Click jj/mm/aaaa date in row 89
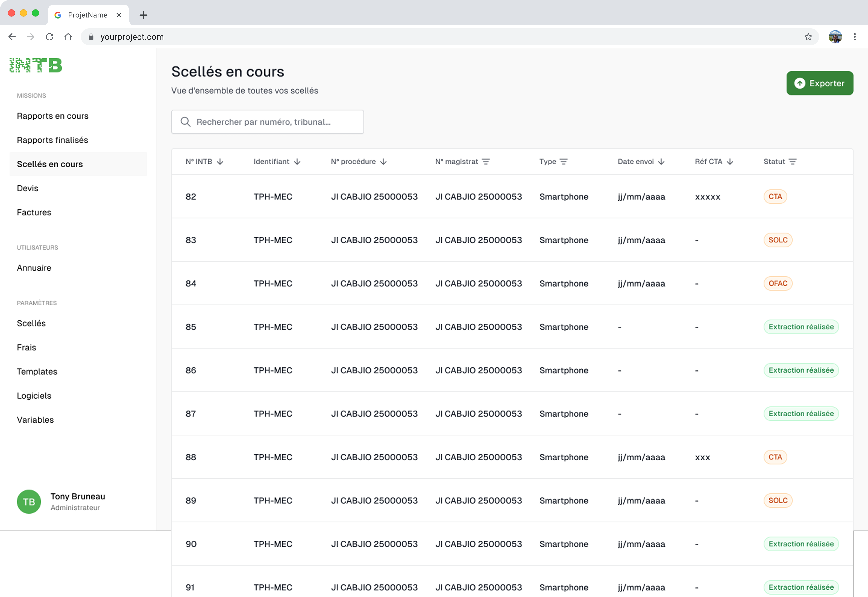 642,501
